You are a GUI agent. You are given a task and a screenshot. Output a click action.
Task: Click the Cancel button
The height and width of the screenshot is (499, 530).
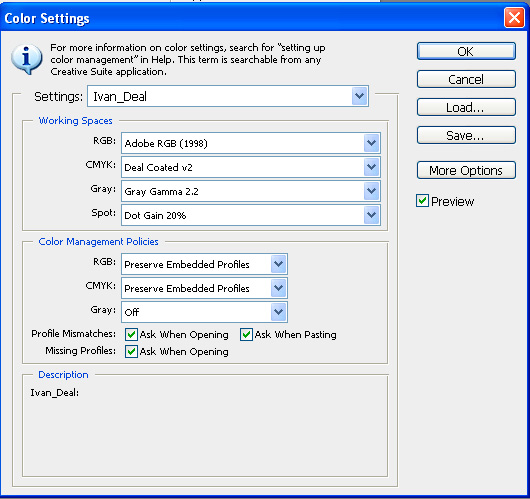(466, 79)
